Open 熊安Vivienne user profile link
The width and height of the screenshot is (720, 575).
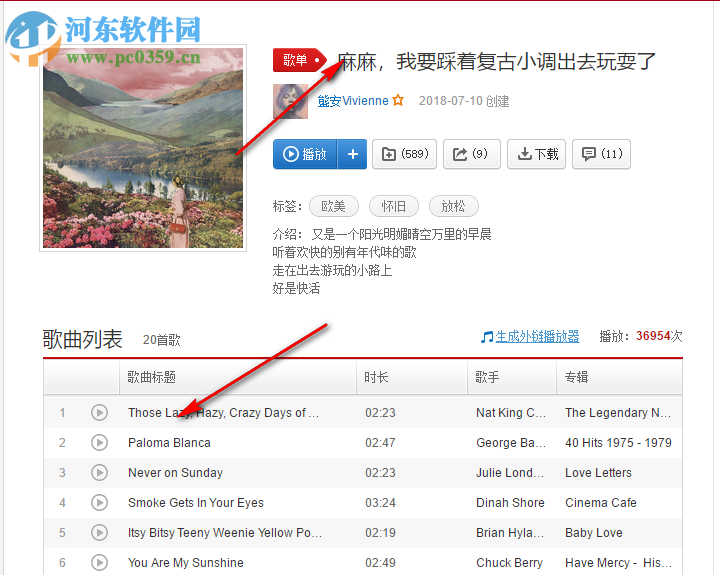353,101
